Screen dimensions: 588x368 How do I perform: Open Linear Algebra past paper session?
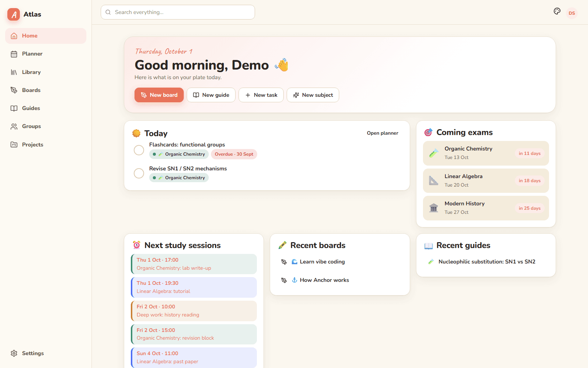pyautogui.click(x=194, y=358)
